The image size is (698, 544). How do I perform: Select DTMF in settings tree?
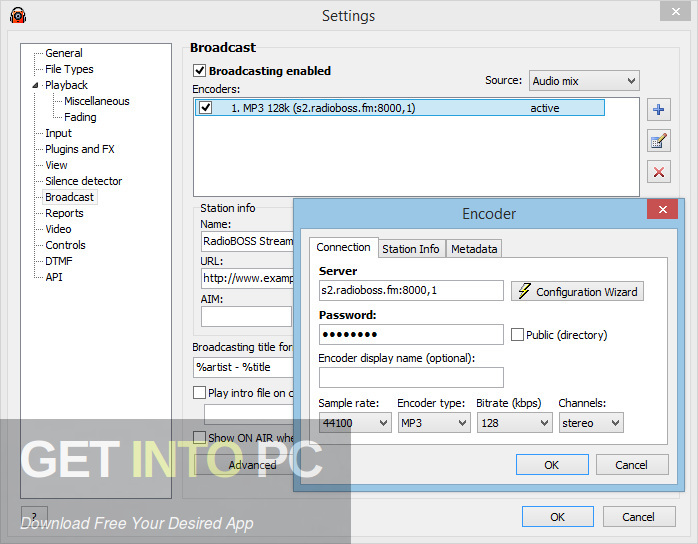click(x=58, y=261)
